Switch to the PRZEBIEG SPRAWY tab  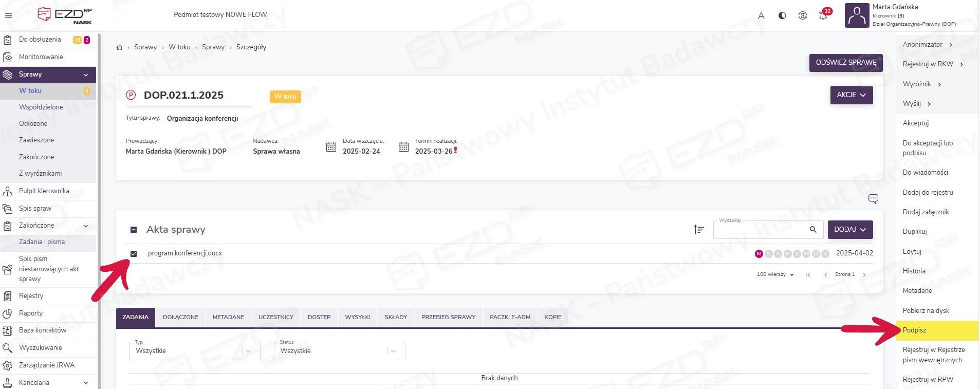pyautogui.click(x=448, y=317)
